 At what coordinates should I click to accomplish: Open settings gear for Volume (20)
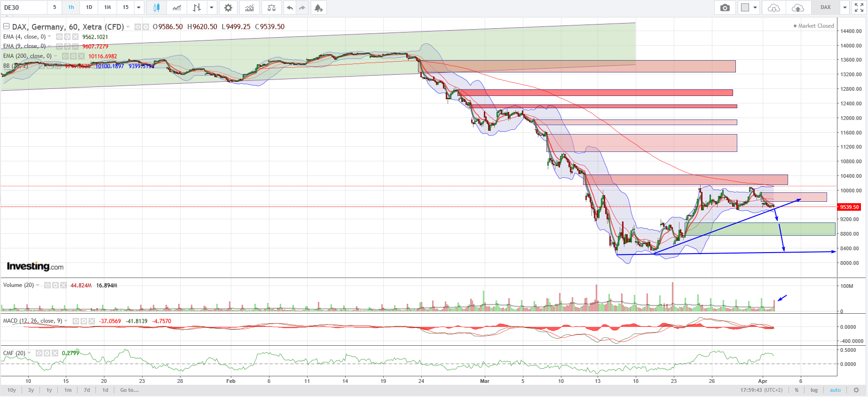[x=55, y=285]
